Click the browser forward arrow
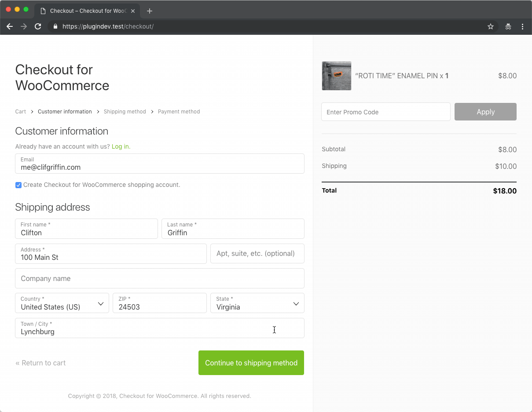Viewport: 532px width, 412px height. (24, 26)
